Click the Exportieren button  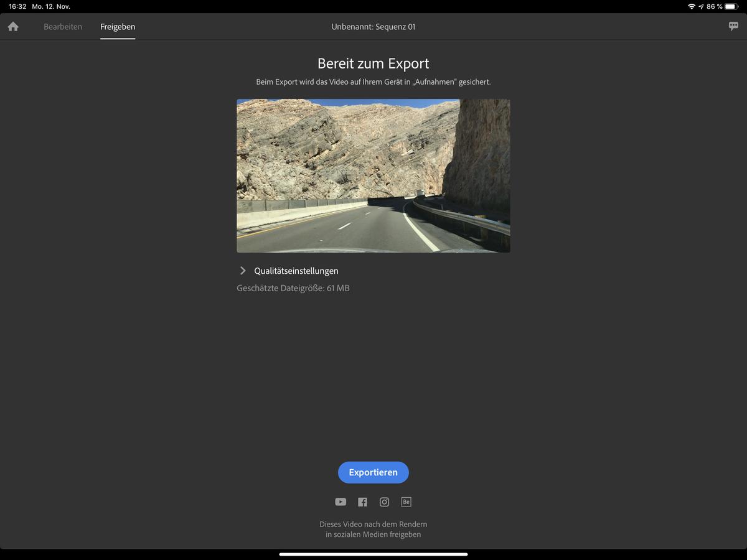374,472
